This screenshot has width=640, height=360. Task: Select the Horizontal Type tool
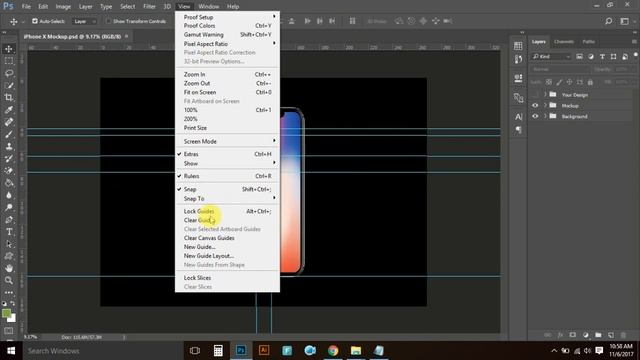pyautogui.click(x=9, y=232)
